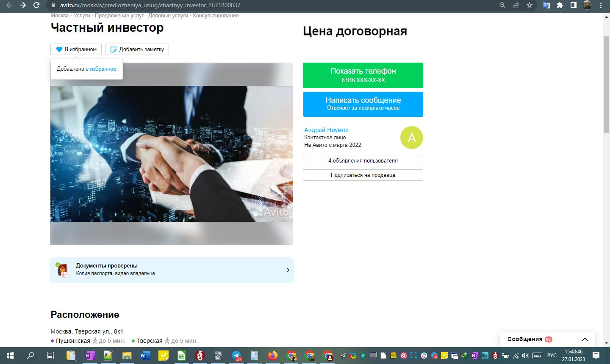610x364 pixels.
Task: Click Показать телефон green button
Action: click(363, 75)
